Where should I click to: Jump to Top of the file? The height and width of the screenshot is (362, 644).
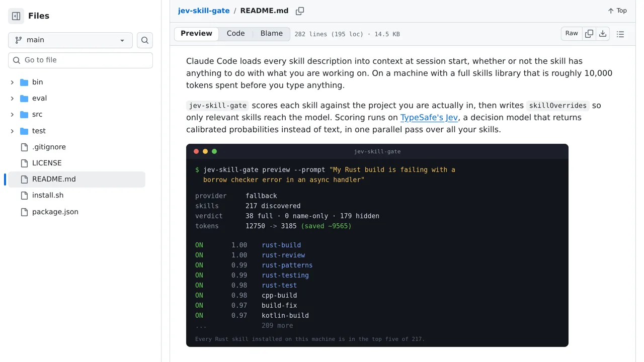(617, 11)
